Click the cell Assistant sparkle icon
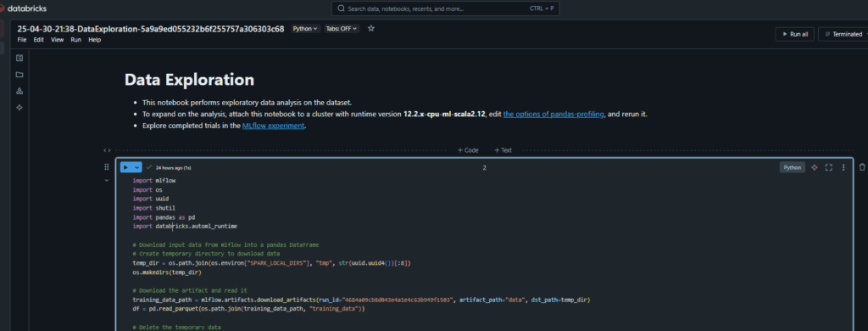The image size is (868, 331). (815, 167)
